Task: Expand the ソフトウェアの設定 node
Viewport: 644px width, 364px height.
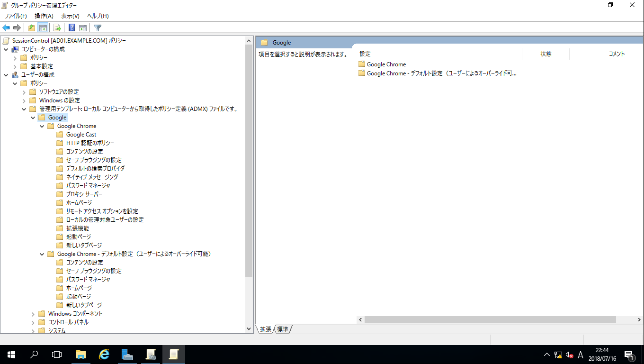Action: point(24,92)
